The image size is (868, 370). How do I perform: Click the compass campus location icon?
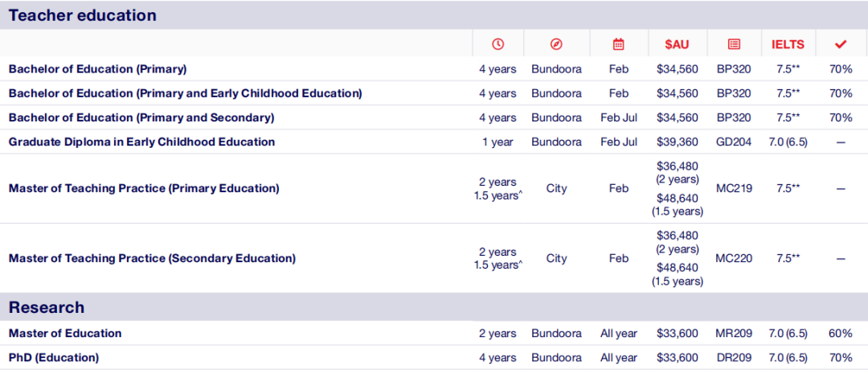tap(556, 44)
